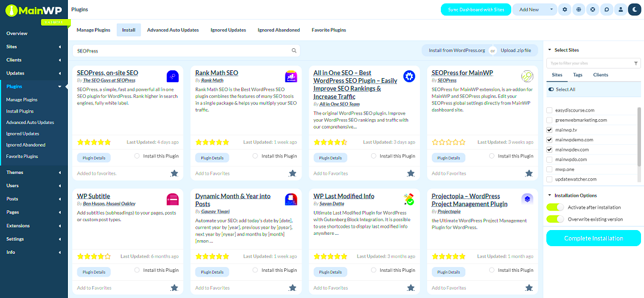
Task: Click the WP Last Modified Info plugin icon
Action: 409,199
